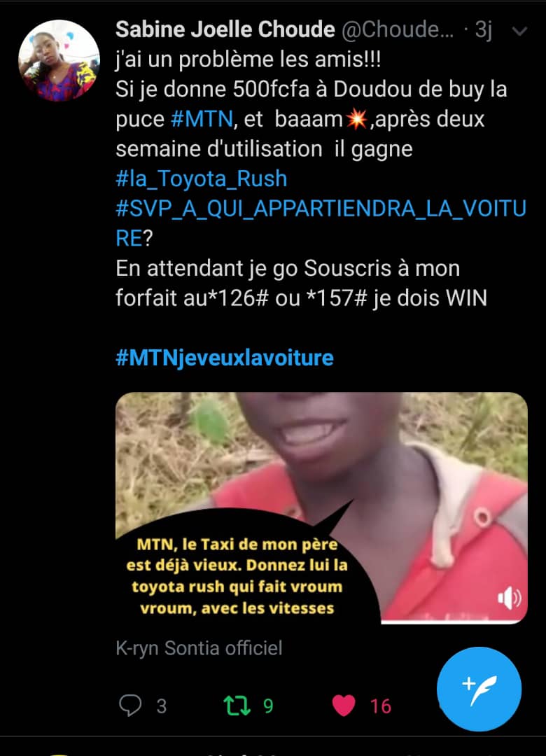Viewport: 546px width, 756px height.
Task: Click the like count 16
Action: 381,706
